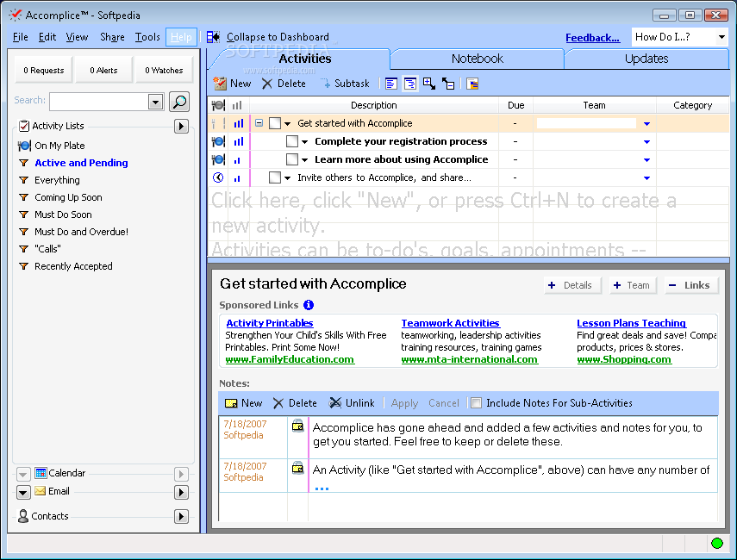The height and width of the screenshot is (560, 737).
Task: Click the Unlink note icon
Action: [335, 402]
